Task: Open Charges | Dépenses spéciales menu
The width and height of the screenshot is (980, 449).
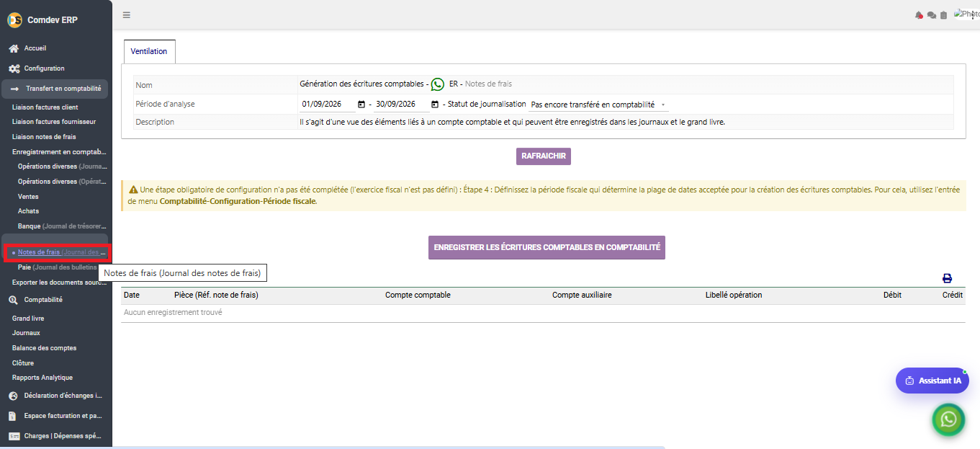Action: tap(63, 436)
